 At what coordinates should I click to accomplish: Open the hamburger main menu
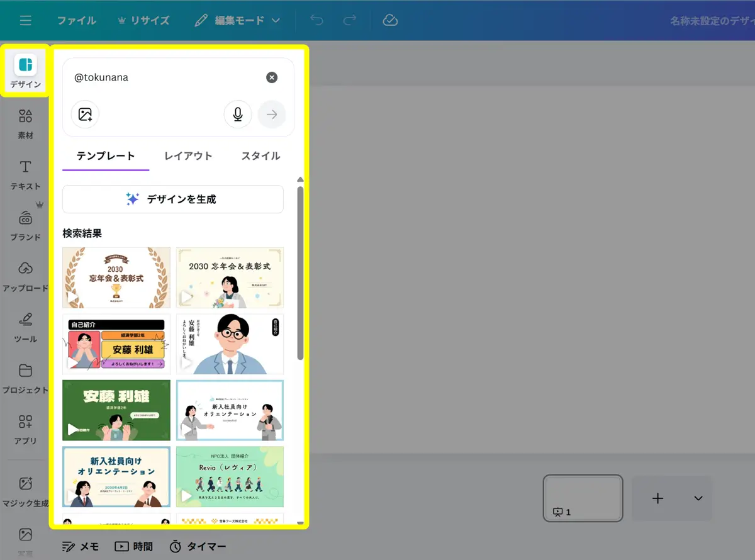(25, 21)
